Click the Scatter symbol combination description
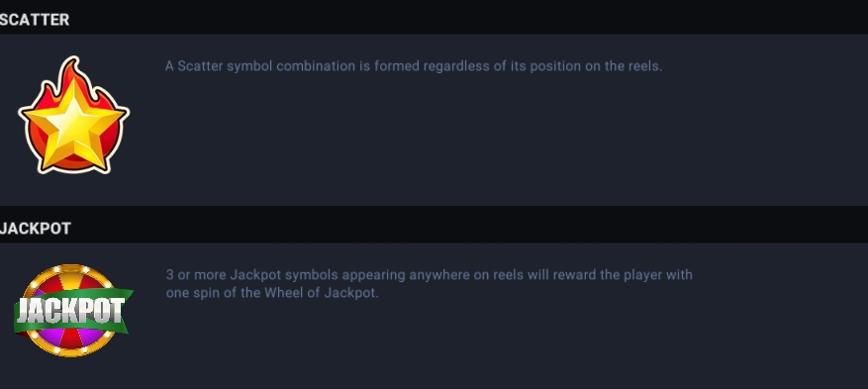The image size is (868, 389). tap(414, 66)
